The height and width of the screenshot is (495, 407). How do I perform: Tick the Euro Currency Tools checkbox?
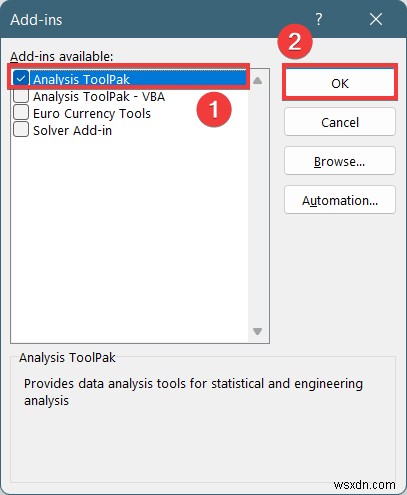21,113
